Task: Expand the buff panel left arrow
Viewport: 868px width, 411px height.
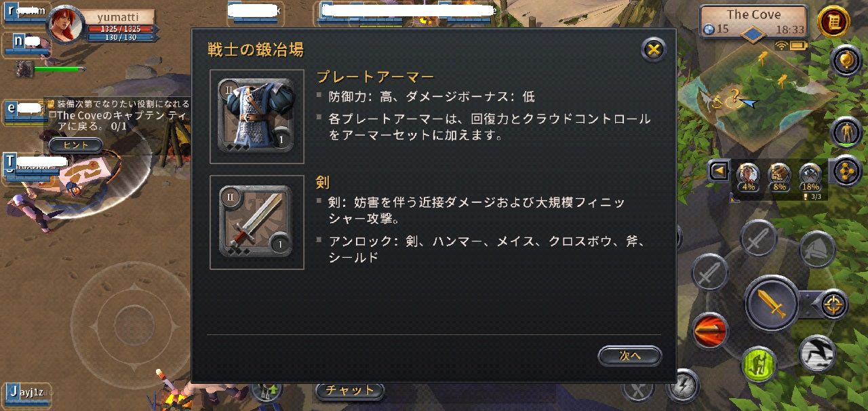Action: [718, 172]
